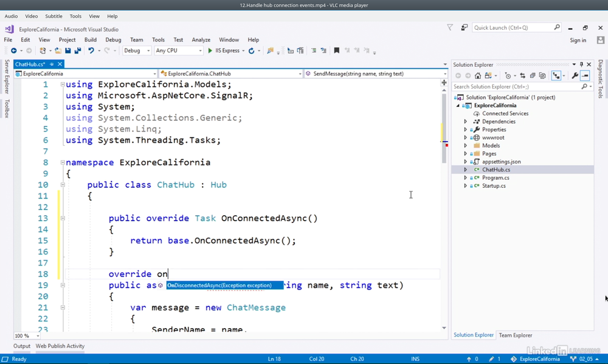Screen dimensions: 608x364
Task: Open the Build menu
Action: (x=91, y=39)
